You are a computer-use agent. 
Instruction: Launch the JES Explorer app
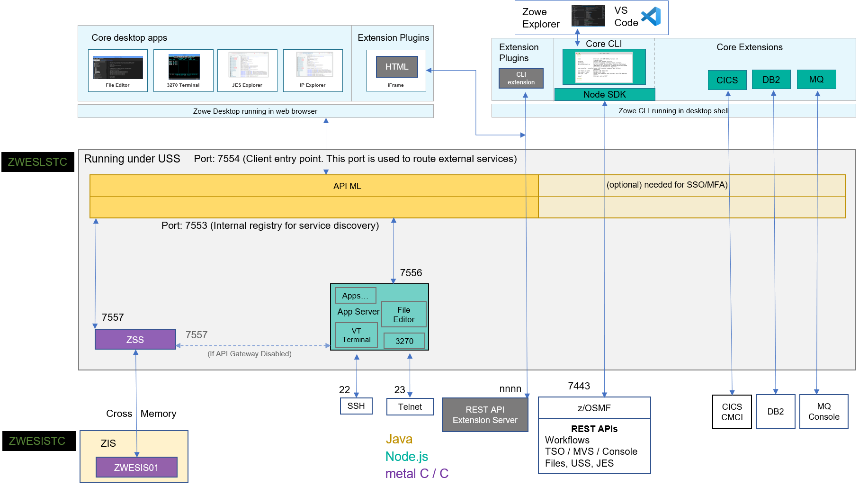tap(247, 70)
